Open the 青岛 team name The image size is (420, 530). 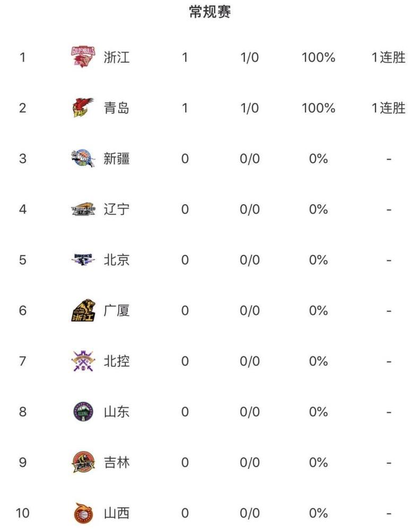[x=116, y=108]
